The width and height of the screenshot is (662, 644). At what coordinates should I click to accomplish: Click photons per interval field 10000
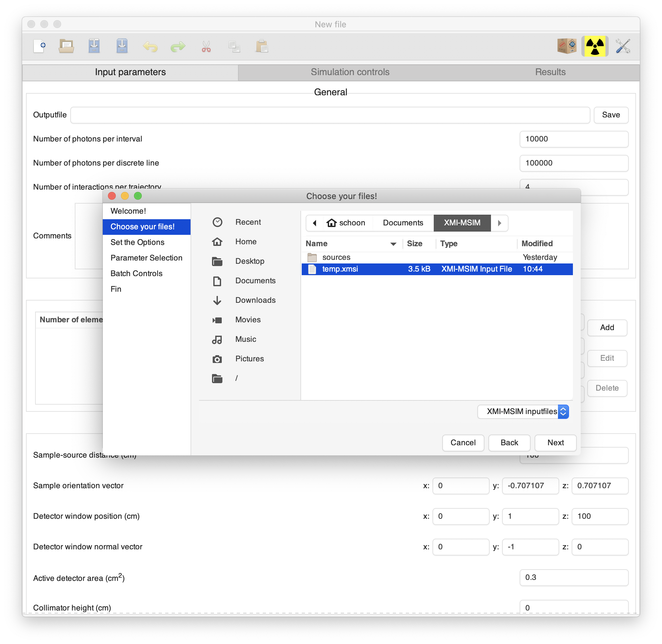click(574, 139)
